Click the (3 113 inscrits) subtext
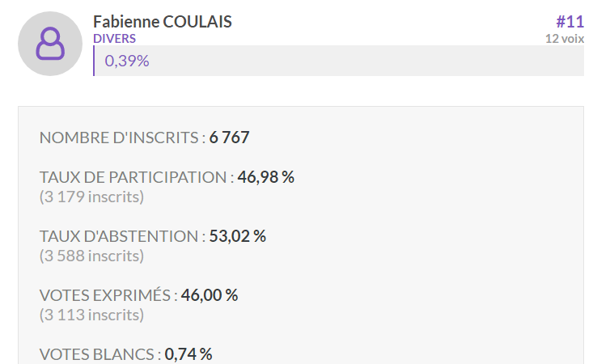 point(91,315)
